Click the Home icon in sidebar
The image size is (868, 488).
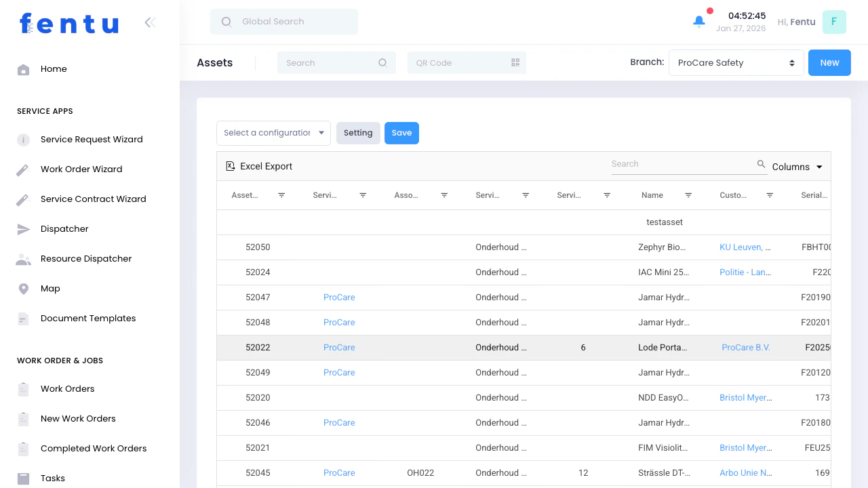point(23,68)
